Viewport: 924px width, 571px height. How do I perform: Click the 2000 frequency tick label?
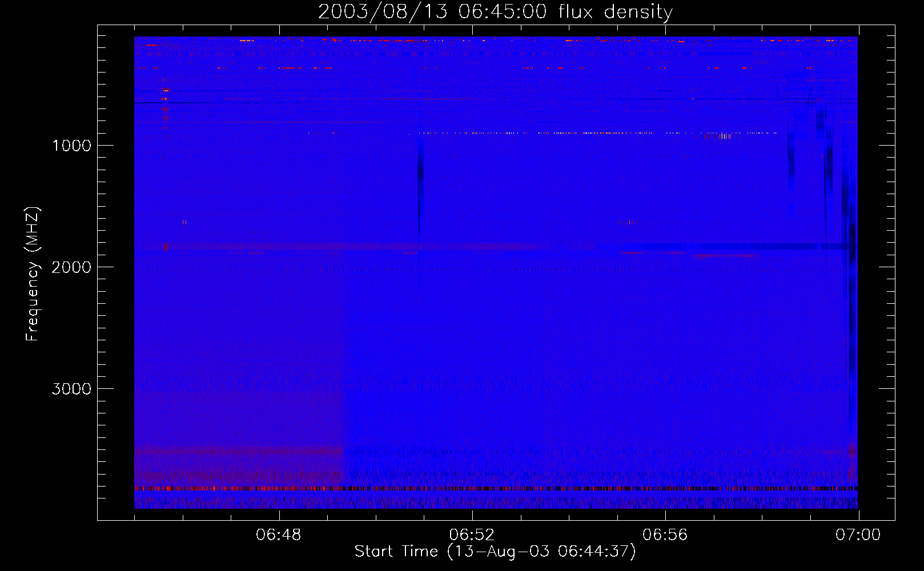click(x=71, y=267)
